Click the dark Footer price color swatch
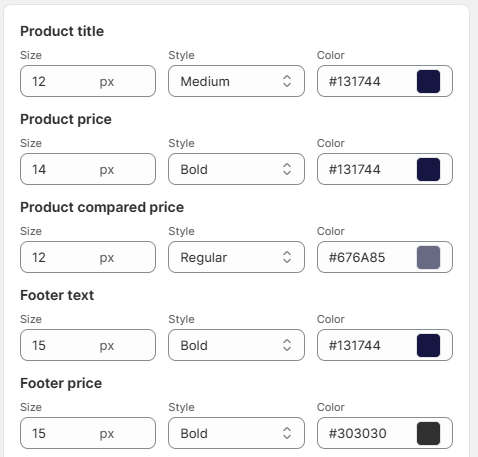The height and width of the screenshot is (457, 478). [428, 433]
